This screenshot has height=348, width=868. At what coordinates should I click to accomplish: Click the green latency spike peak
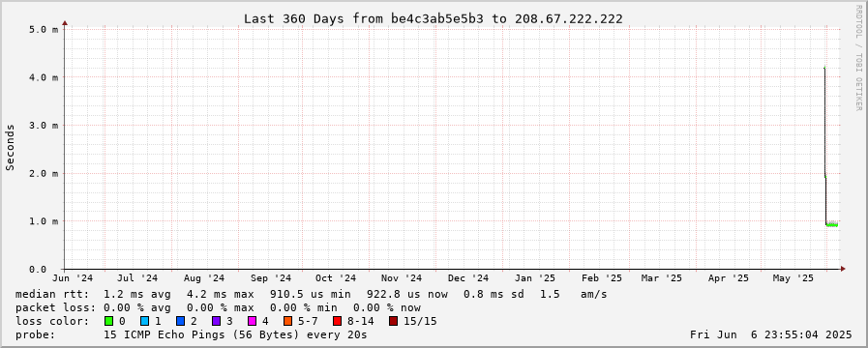pos(824,68)
